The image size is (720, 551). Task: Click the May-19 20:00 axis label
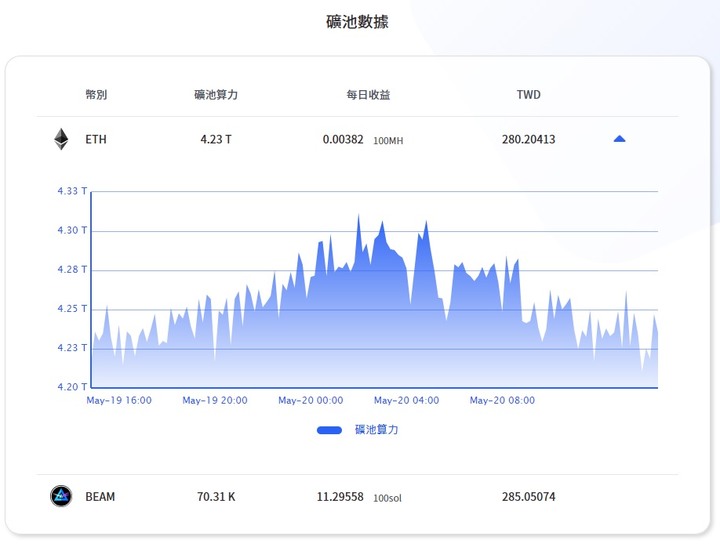point(215,400)
